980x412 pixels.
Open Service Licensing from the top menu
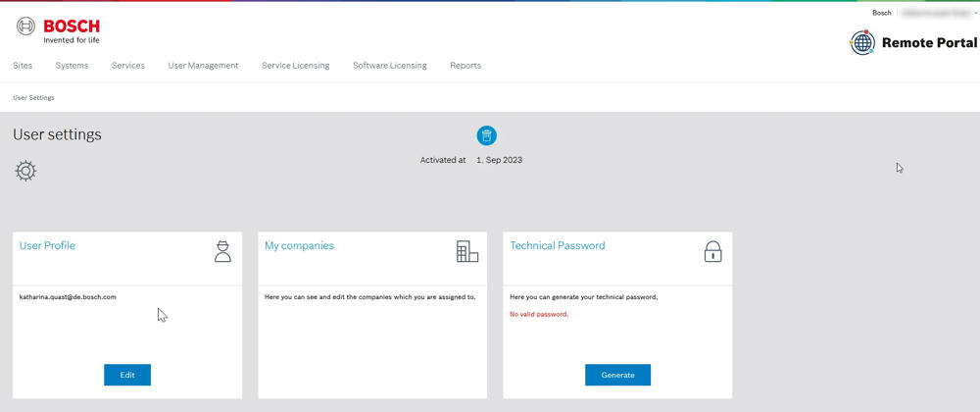[x=296, y=65]
